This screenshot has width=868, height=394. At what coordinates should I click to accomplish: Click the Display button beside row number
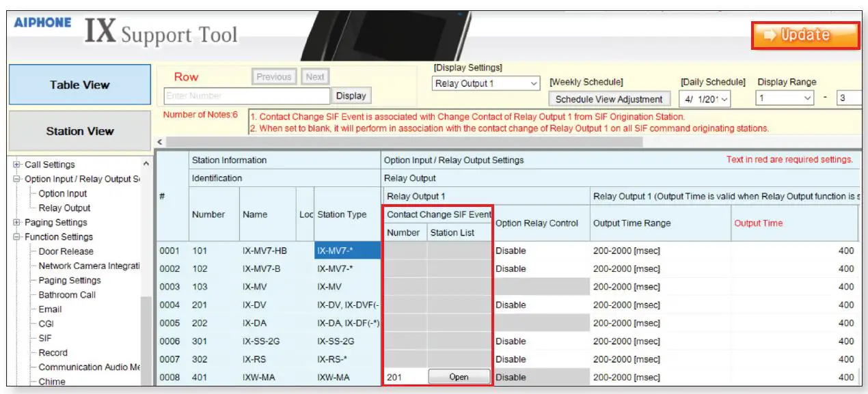(351, 96)
